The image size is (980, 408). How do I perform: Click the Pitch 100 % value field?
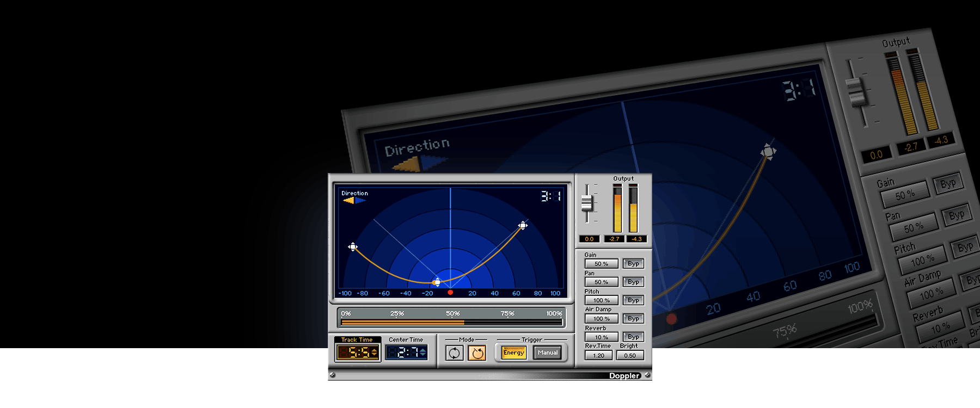click(x=601, y=300)
